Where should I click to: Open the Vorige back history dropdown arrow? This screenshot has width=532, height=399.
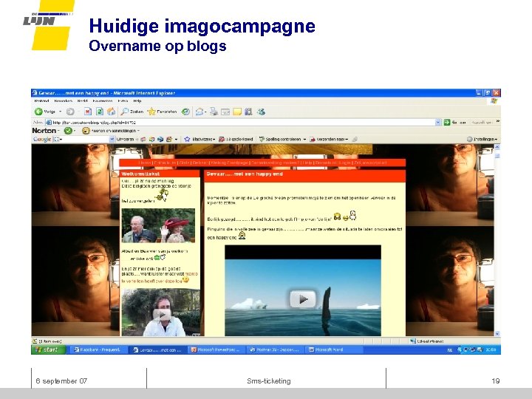click(61, 112)
